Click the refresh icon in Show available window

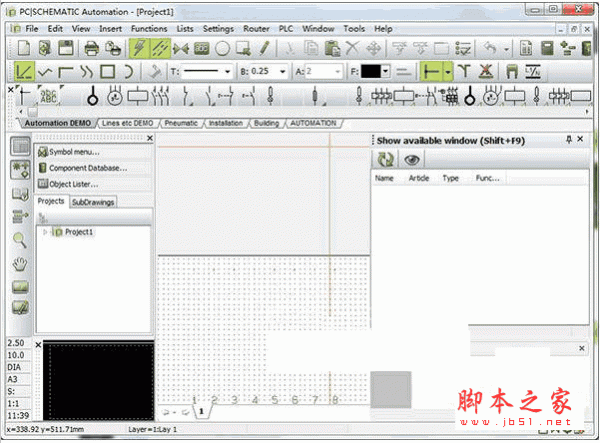click(x=385, y=160)
